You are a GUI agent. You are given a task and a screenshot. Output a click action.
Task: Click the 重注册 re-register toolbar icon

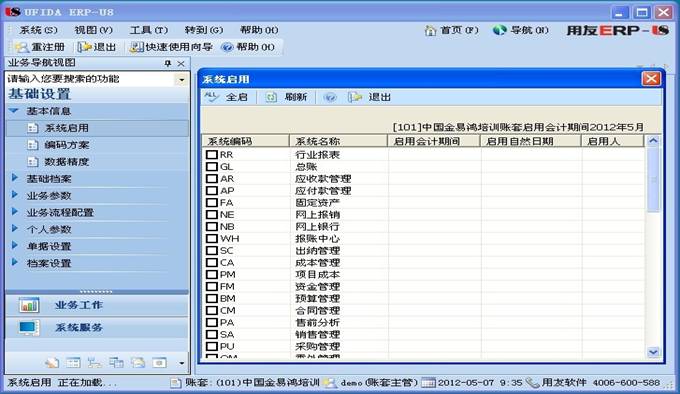[22, 47]
